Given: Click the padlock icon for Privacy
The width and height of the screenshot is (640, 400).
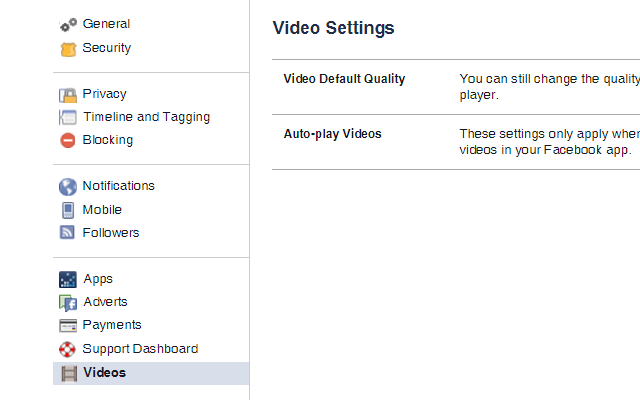Looking at the screenshot, I should pyautogui.click(x=68, y=95).
